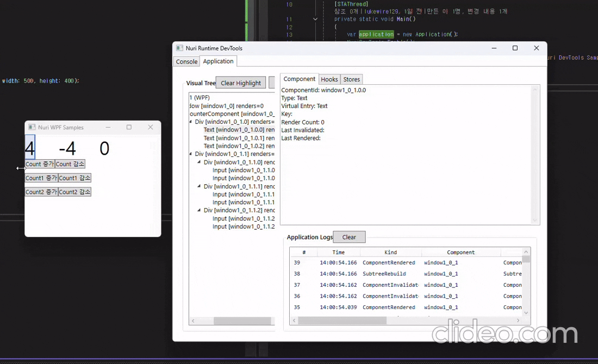Collapse the Div [window1_0_1.1.2] node
Viewport: 598px width, 364px height.
[199, 210]
